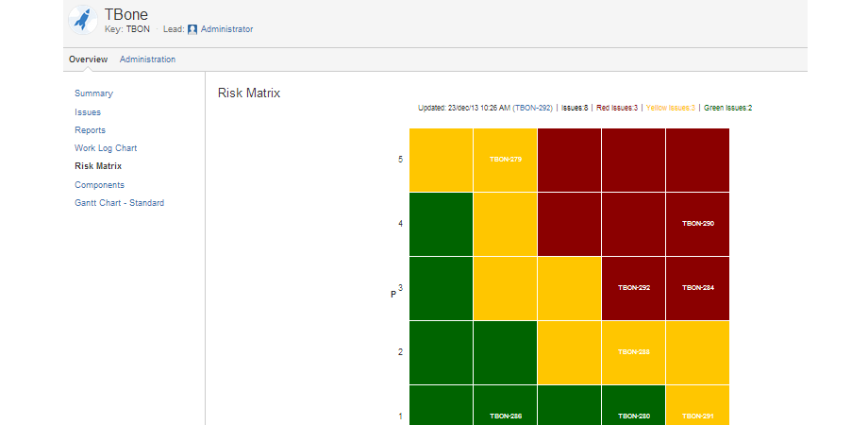Open Issues from the sidebar
This screenshot has height=425, width=868.
88,112
